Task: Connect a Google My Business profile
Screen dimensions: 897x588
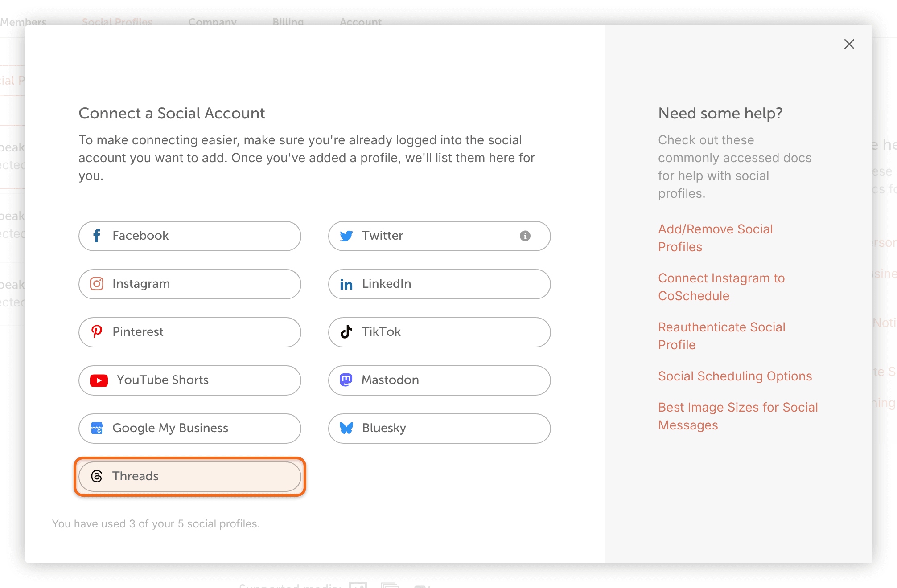Action: coord(190,429)
